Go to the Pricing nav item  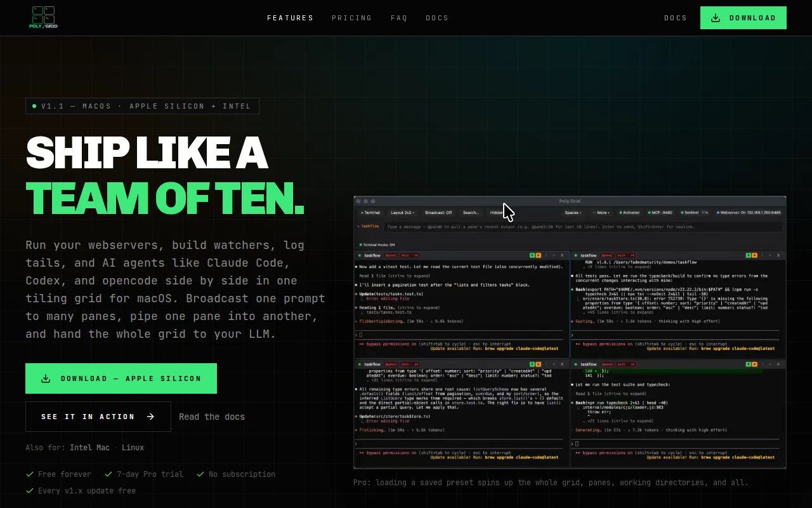(351, 18)
